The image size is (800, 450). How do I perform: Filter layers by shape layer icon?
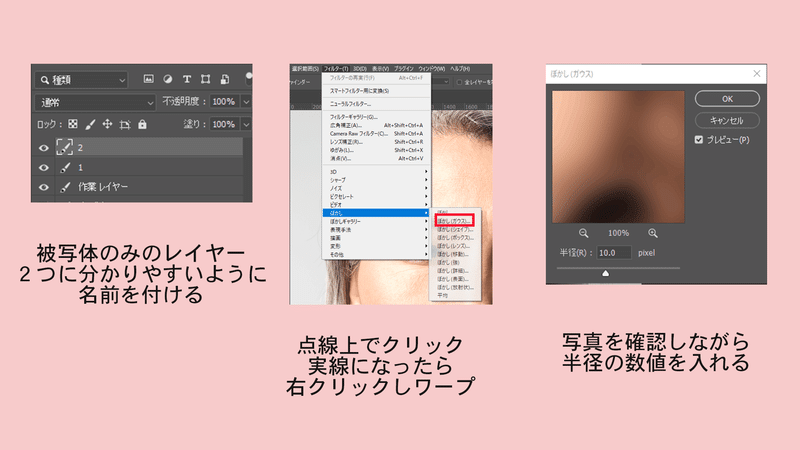(x=206, y=79)
